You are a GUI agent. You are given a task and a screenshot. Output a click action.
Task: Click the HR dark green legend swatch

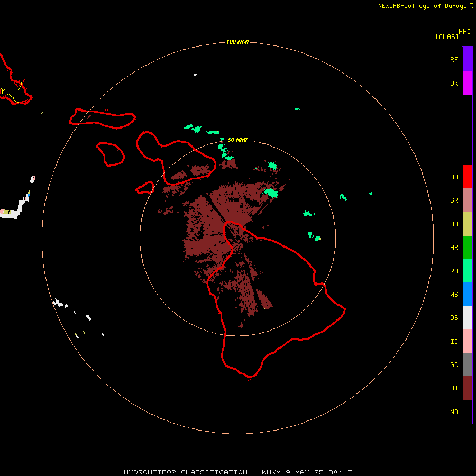(x=467, y=248)
